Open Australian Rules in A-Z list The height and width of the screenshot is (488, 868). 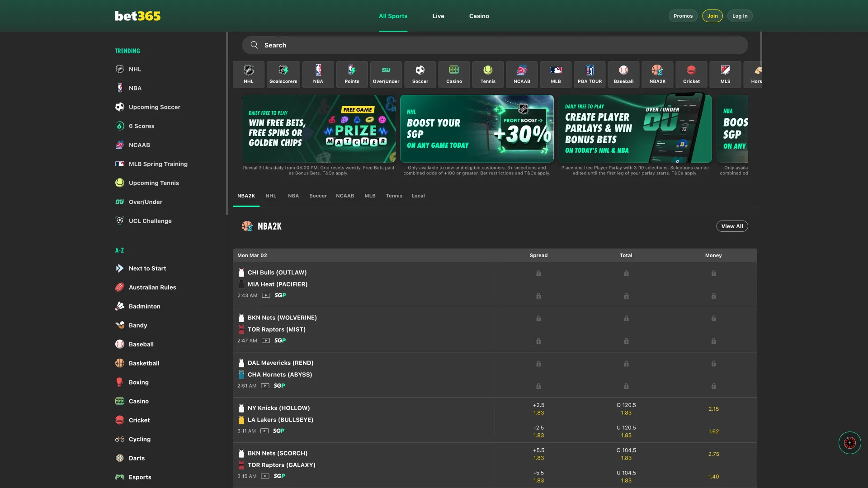coord(152,287)
